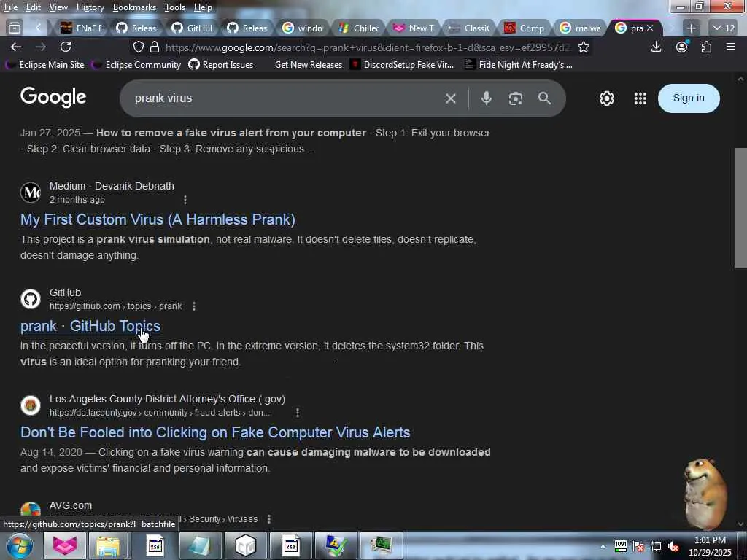Open the Edit menu

[33, 7]
